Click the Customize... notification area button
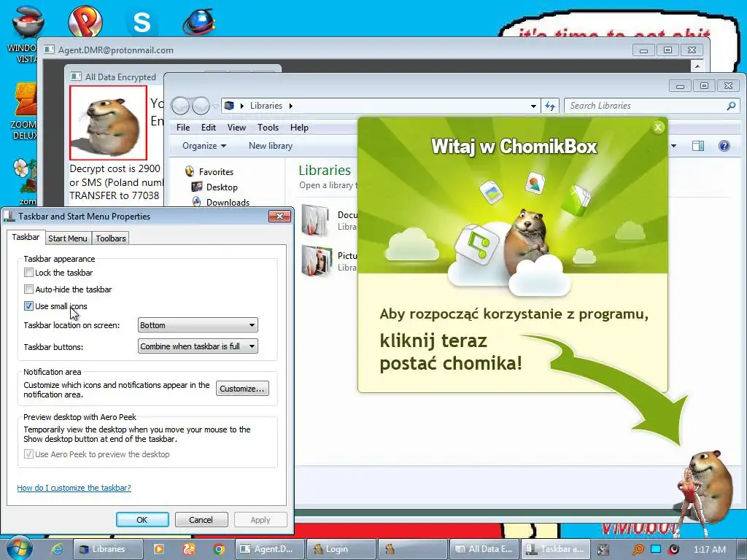This screenshot has height=560, width=747. (x=242, y=389)
